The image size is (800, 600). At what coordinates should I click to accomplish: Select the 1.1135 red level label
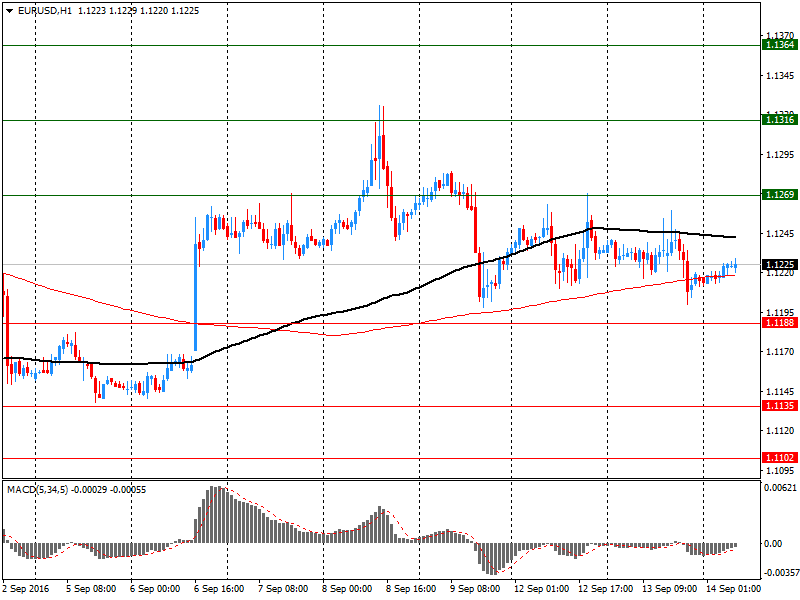[x=779, y=406]
